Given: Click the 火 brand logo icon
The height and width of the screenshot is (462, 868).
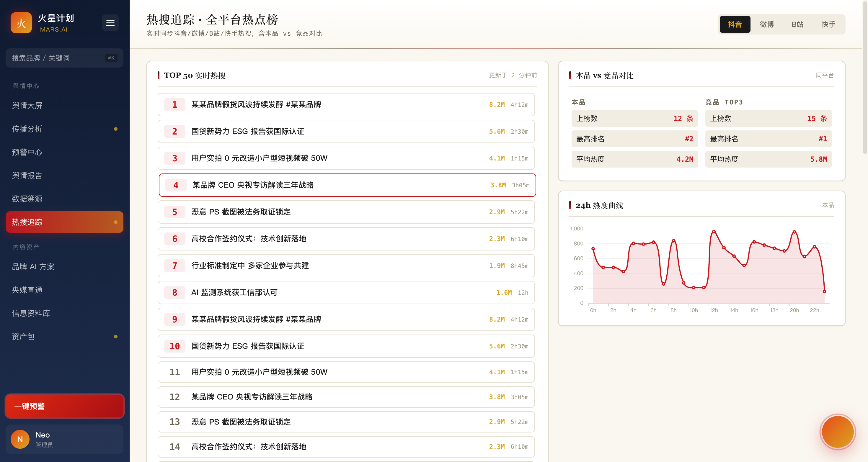Looking at the screenshot, I should (21, 23).
